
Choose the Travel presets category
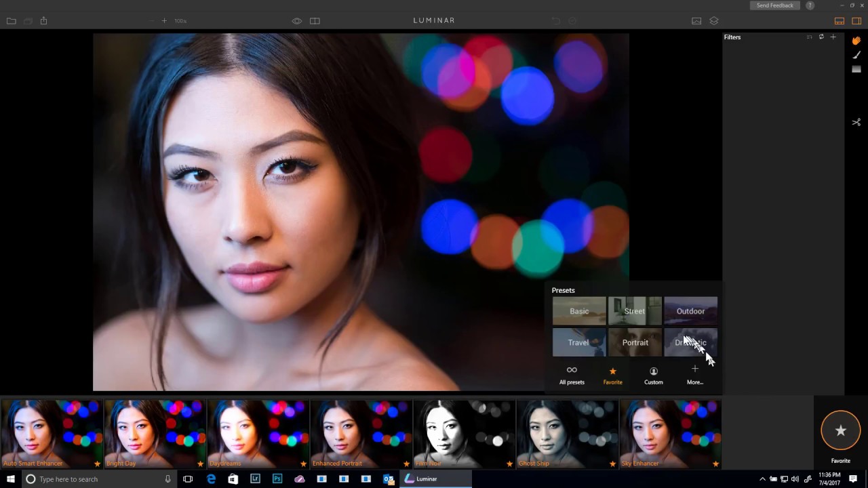pyautogui.click(x=579, y=342)
